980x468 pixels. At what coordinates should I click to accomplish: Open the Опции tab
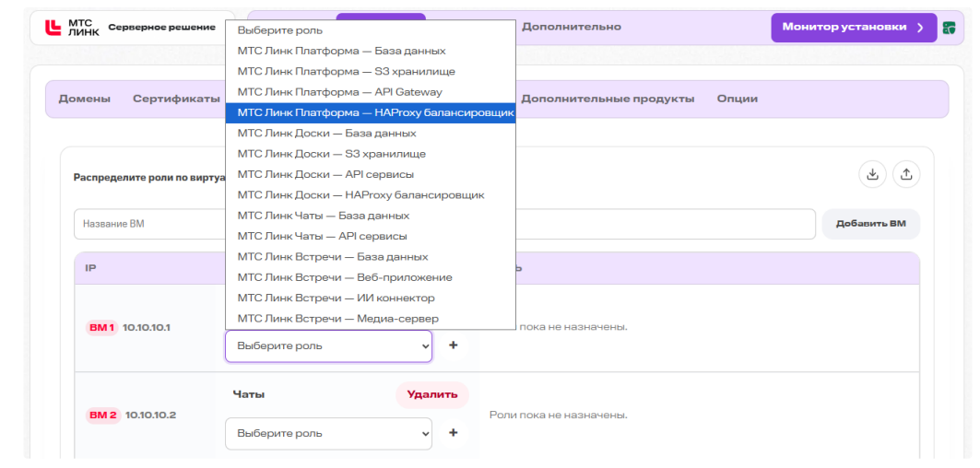click(x=738, y=99)
